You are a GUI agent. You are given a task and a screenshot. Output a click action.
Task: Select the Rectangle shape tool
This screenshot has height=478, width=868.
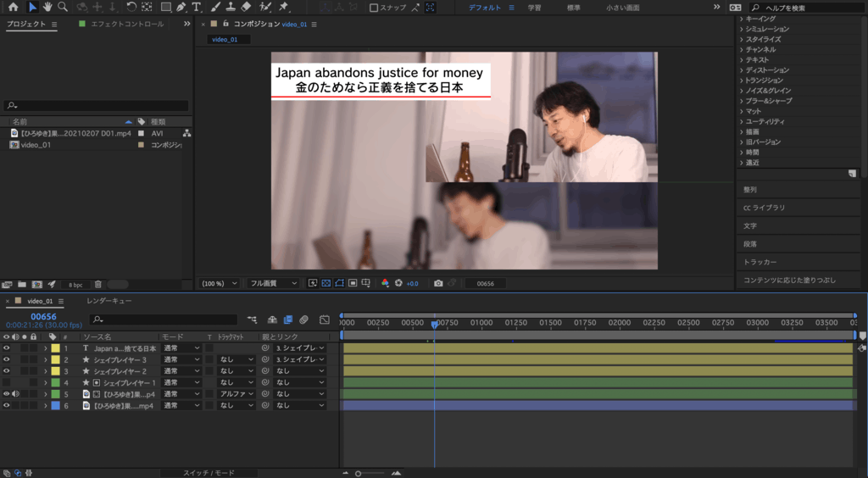pyautogui.click(x=165, y=7)
